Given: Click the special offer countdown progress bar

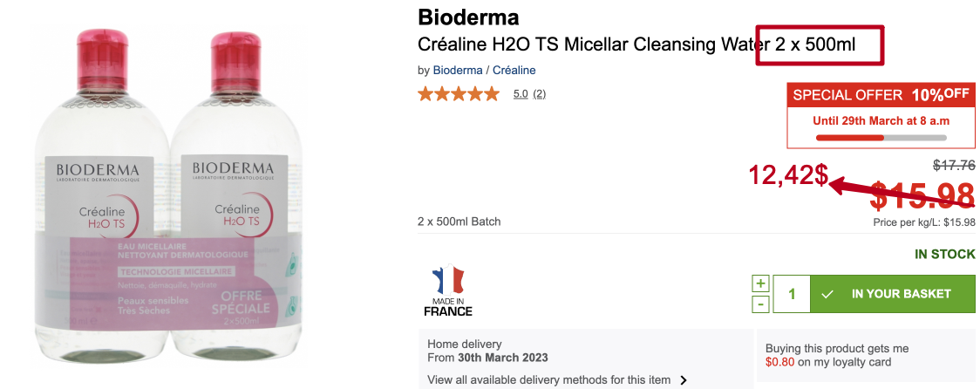Looking at the screenshot, I should (x=881, y=137).
